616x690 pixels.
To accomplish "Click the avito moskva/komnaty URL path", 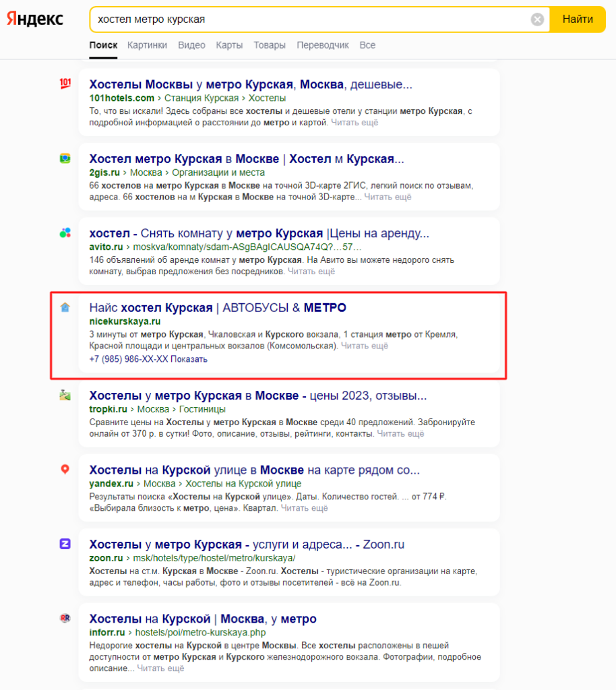I will click(x=247, y=247).
